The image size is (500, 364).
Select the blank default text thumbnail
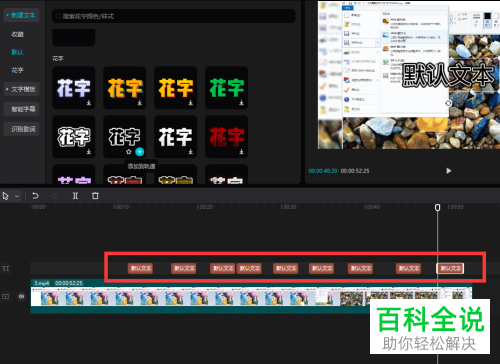pyautogui.click(x=74, y=38)
